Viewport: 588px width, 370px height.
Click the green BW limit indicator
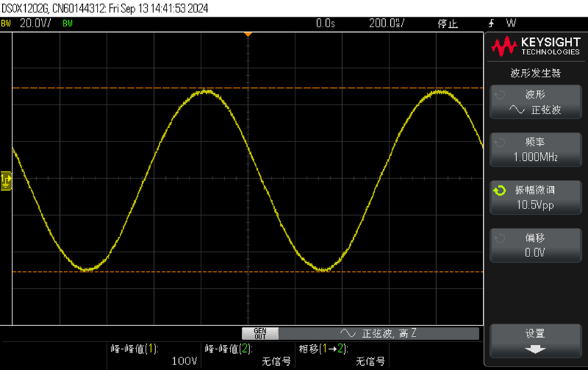tap(67, 23)
